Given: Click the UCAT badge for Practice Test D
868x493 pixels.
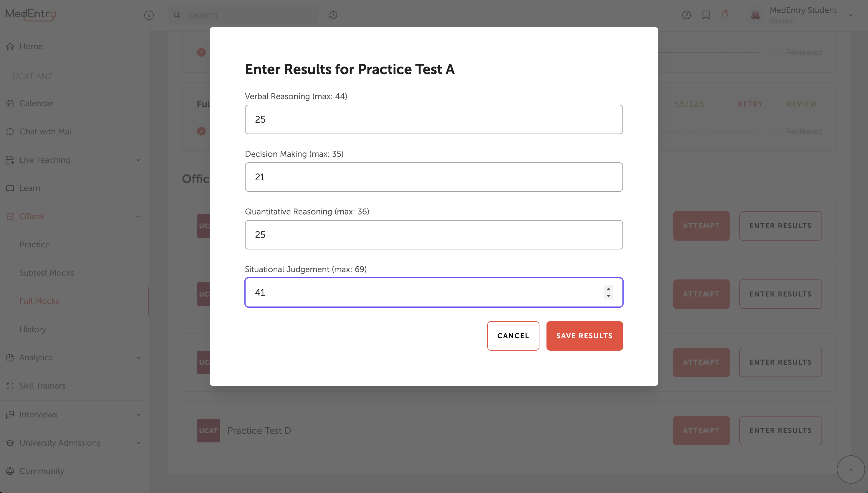Looking at the screenshot, I should (208, 430).
